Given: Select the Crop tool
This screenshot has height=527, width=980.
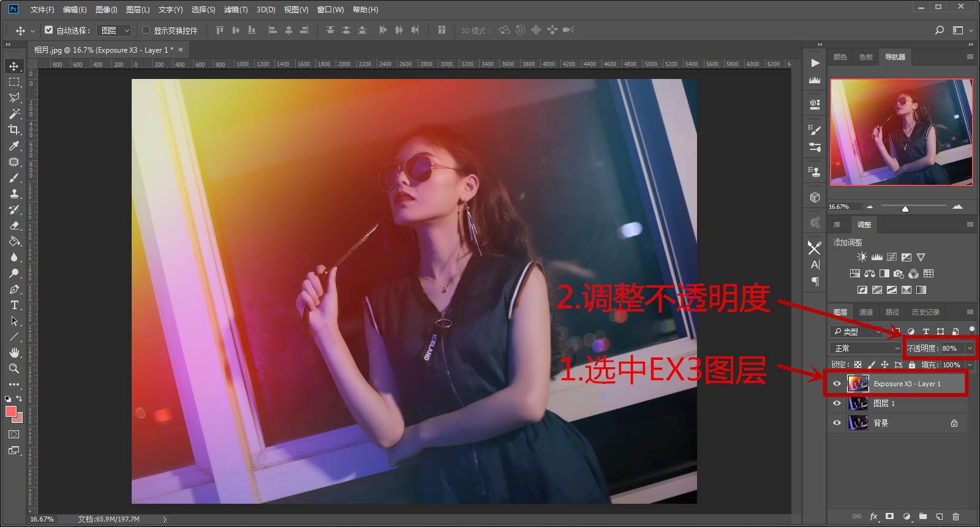Looking at the screenshot, I should tap(14, 130).
